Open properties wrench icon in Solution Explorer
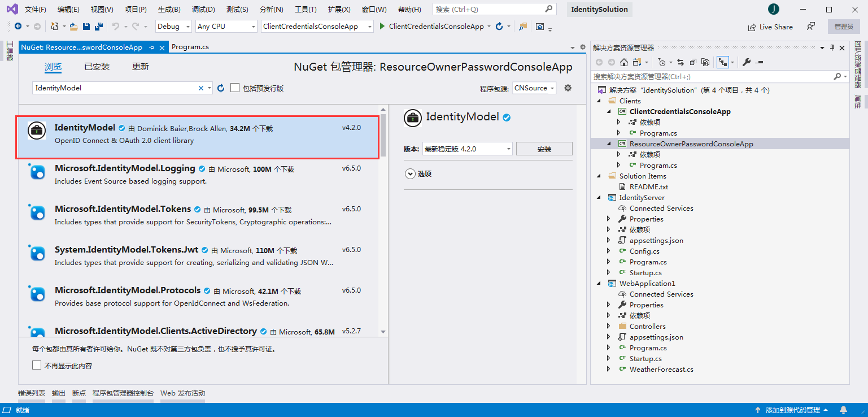Image resolution: width=868 pixels, height=417 pixels. point(745,62)
